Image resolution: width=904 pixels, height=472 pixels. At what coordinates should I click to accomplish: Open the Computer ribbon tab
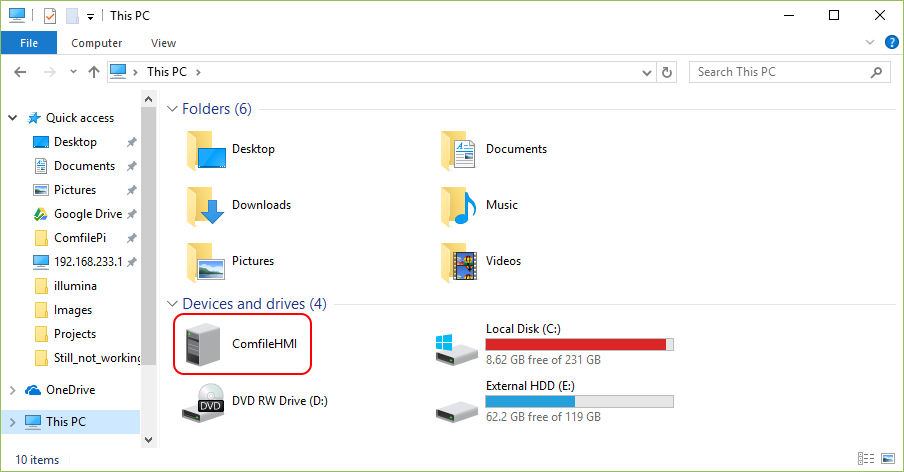point(97,43)
